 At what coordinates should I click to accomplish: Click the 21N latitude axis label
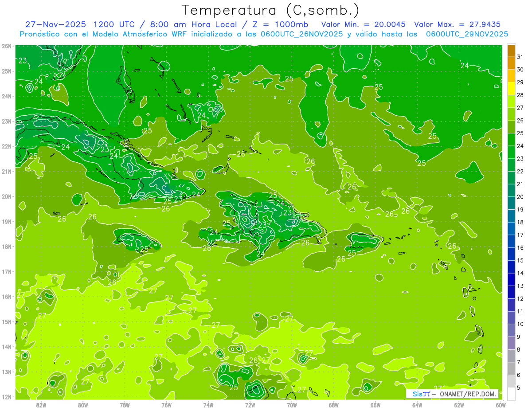pos(6,172)
